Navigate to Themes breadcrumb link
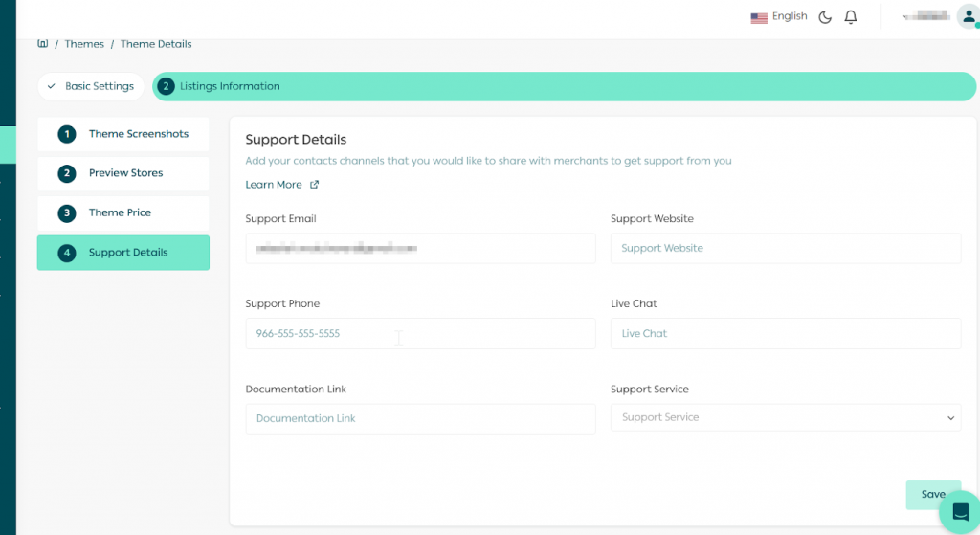 coord(84,44)
